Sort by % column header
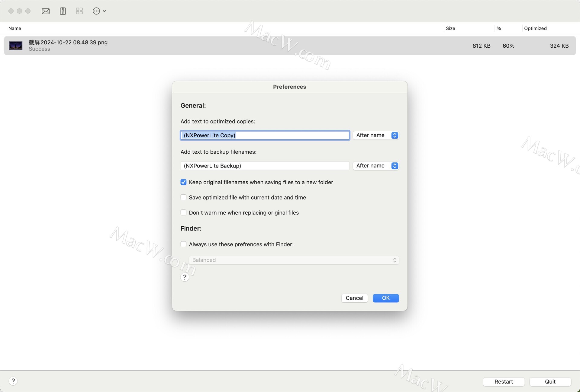Viewport: 580px width, 392px height. point(499,28)
